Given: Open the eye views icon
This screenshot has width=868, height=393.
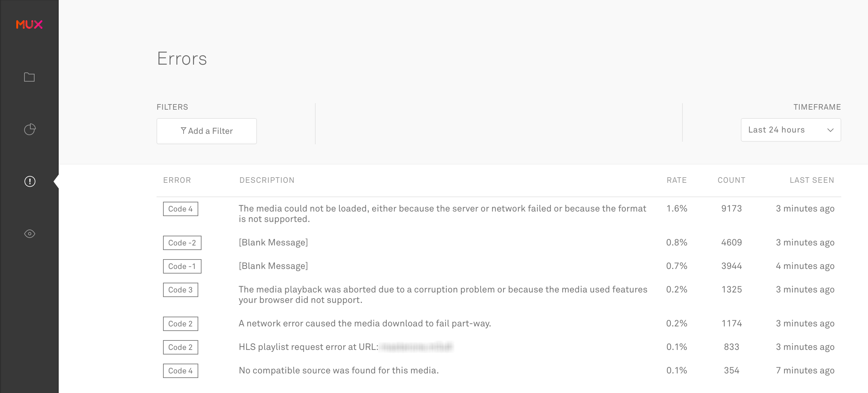Looking at the screenshot, I should 30,234.
